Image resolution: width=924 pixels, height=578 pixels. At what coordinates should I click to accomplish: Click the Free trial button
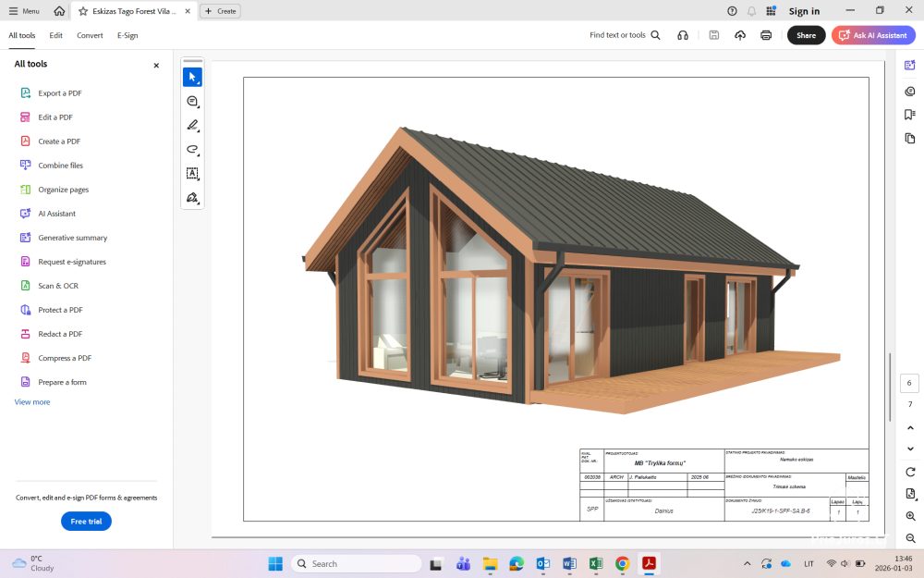click(x=86, y=522)
